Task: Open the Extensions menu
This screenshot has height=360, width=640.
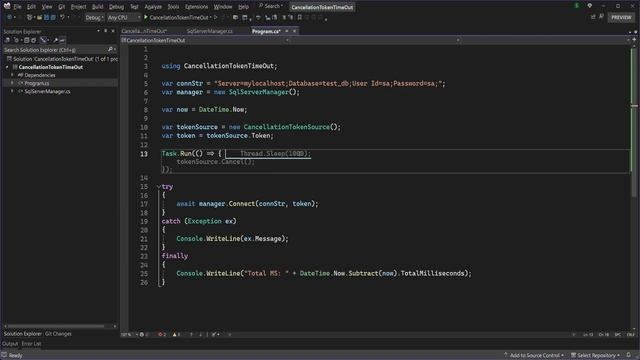Action: click(x=196, y=7)
